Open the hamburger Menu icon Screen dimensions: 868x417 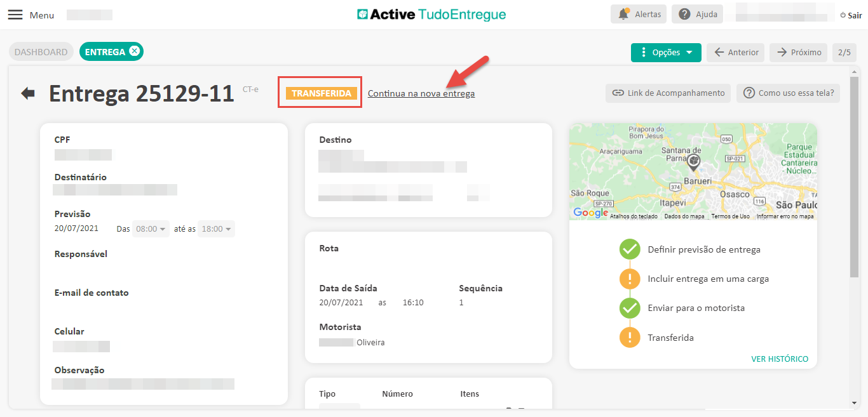click(15, 15)
